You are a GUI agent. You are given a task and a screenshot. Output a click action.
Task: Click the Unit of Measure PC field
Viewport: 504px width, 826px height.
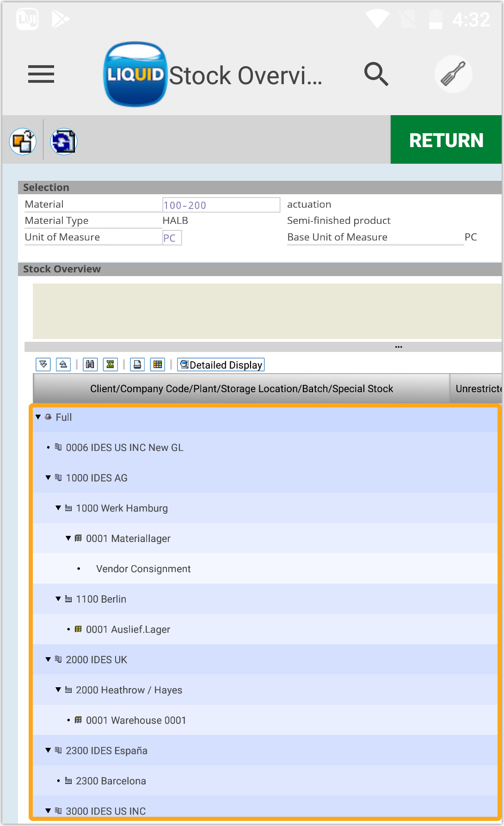pyautogui.click(x=172, y=238)
